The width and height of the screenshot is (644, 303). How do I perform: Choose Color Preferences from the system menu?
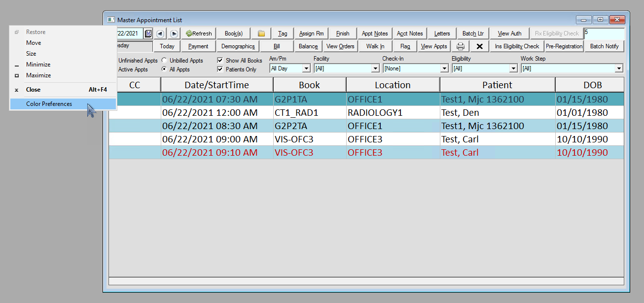pyautogui.click(x=49, y=104)
